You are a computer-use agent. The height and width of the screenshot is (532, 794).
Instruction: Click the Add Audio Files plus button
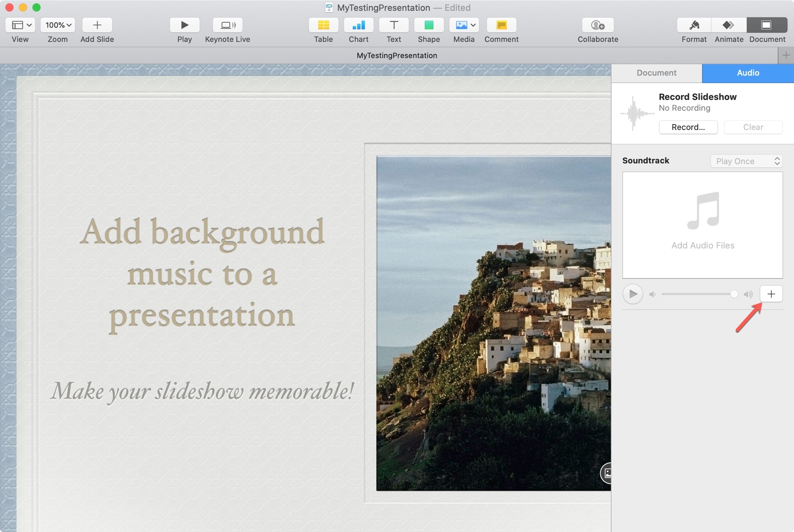coord(771,293)
